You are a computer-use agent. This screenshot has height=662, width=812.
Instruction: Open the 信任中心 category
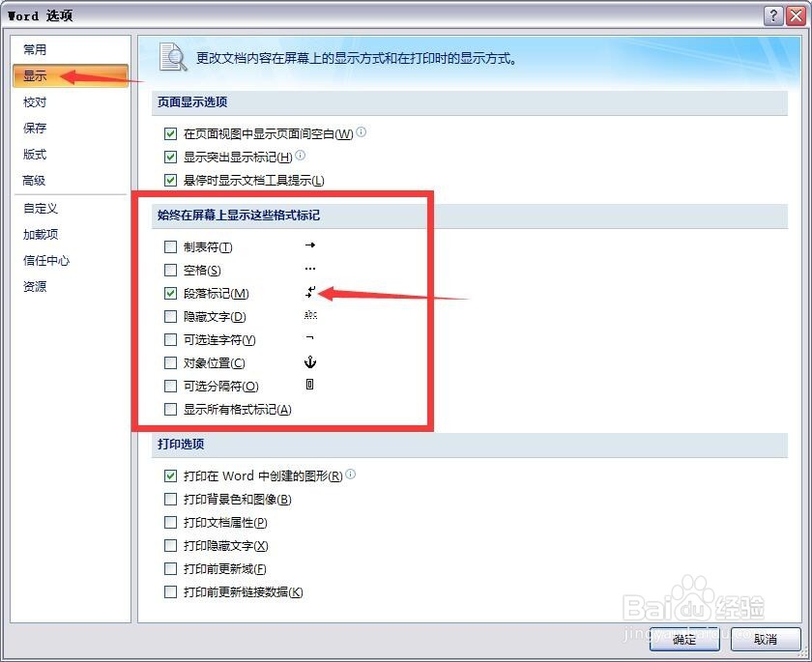pyautogui.click(x=46, y=260)
